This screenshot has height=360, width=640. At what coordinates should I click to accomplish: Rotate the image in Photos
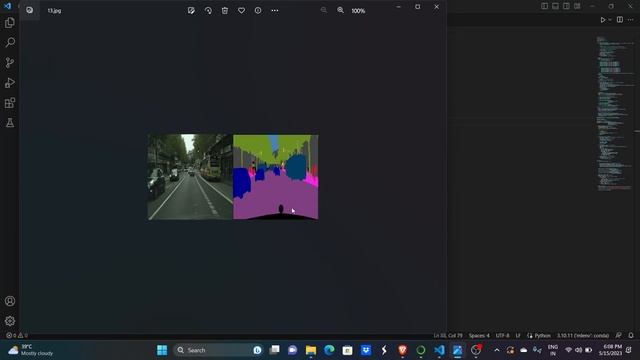tap(208, 11)
